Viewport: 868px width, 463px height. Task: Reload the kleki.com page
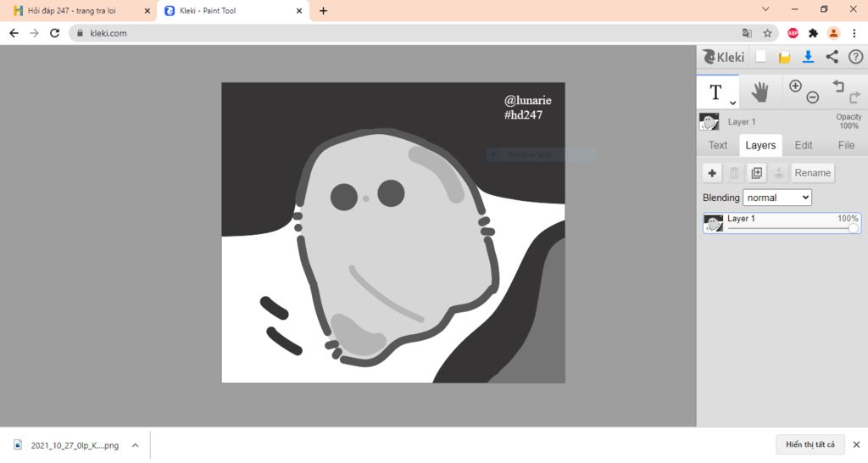pos(54,33)
